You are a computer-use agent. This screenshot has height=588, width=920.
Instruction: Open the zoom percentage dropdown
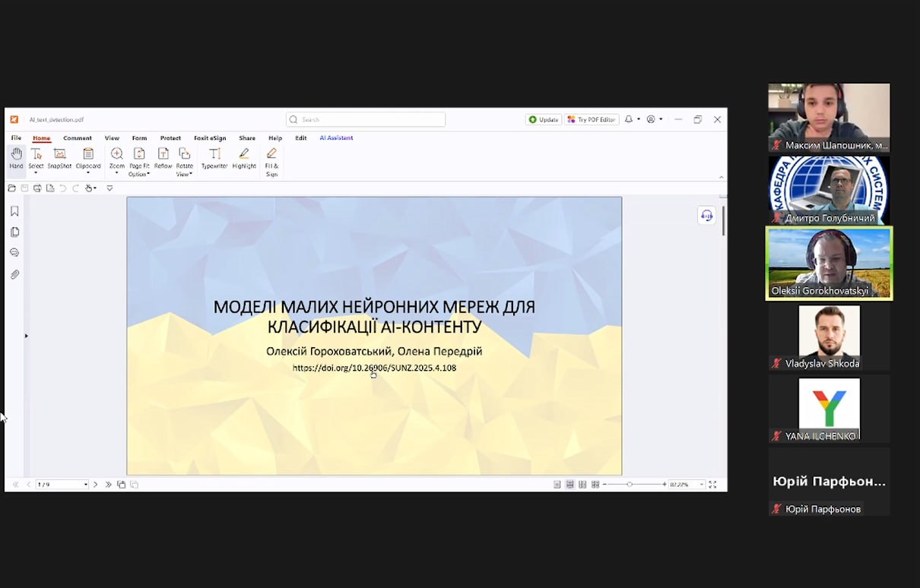tap(701, 485)
